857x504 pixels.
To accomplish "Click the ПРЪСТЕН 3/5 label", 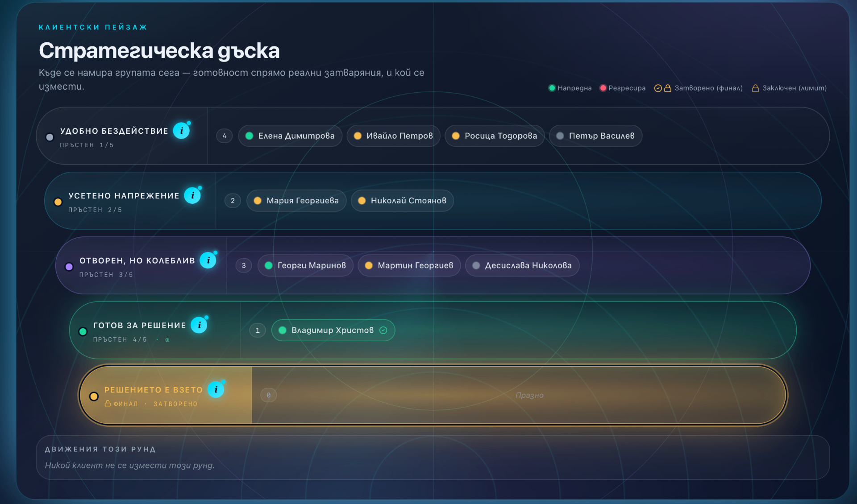I will click(106, 275).
